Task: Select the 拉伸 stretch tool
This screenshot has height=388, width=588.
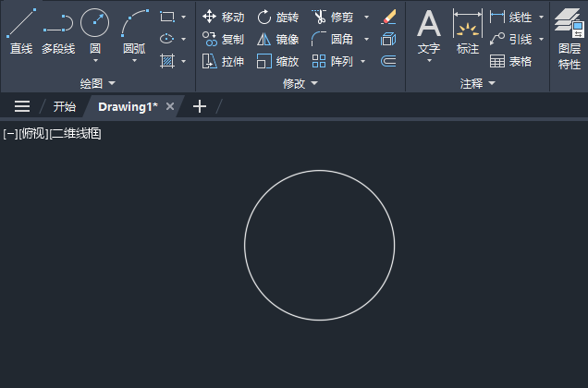Action: pos(223,61)
